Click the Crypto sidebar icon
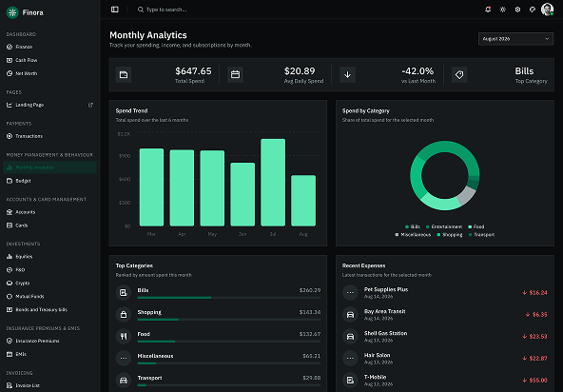 click(10, 284)
